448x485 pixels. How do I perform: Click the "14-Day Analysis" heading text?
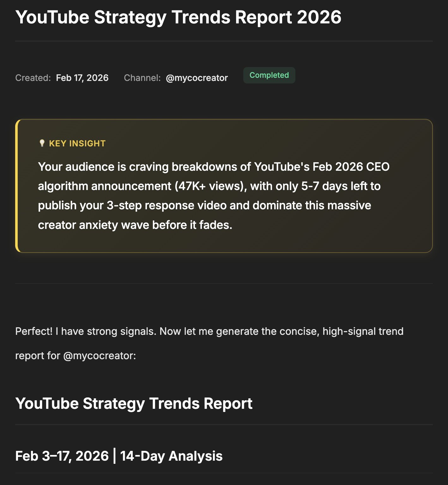pyautogui.click(x=171, y=456)
